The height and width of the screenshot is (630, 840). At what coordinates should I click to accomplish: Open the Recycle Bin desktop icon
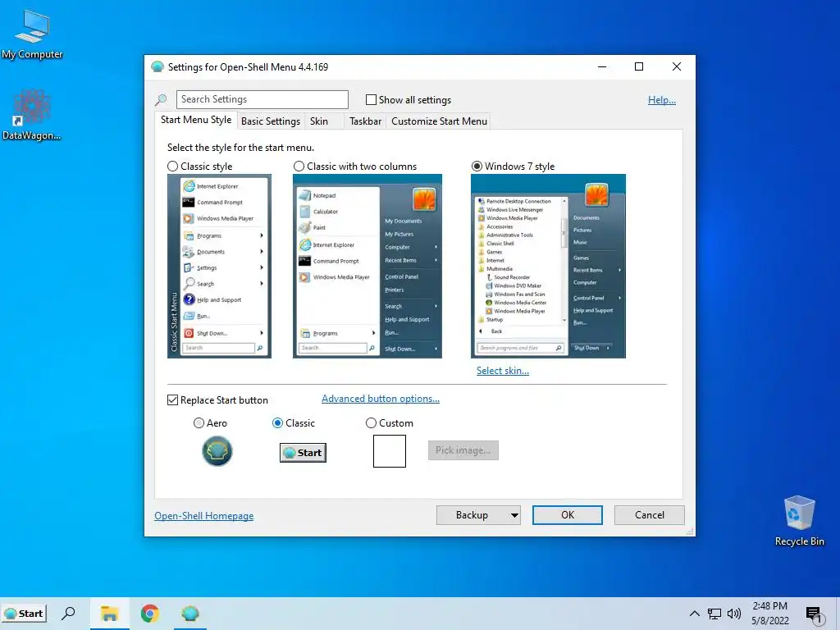[x=799, y=520]
